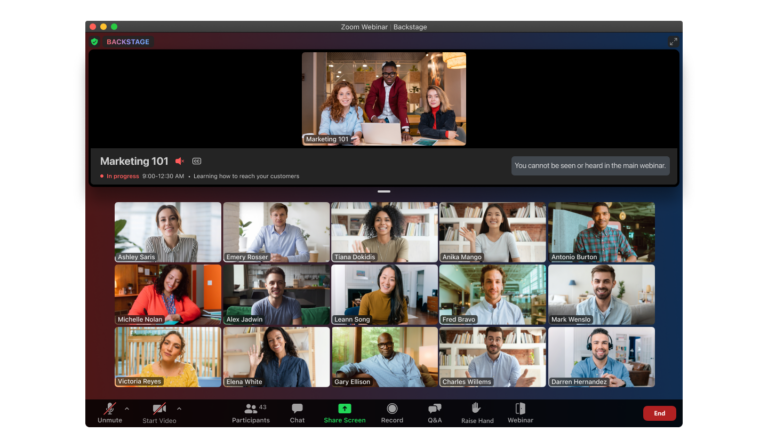Open the Participants panel
Image resolution: width=768 pixels, height=448 pixels.
[250, 413]
